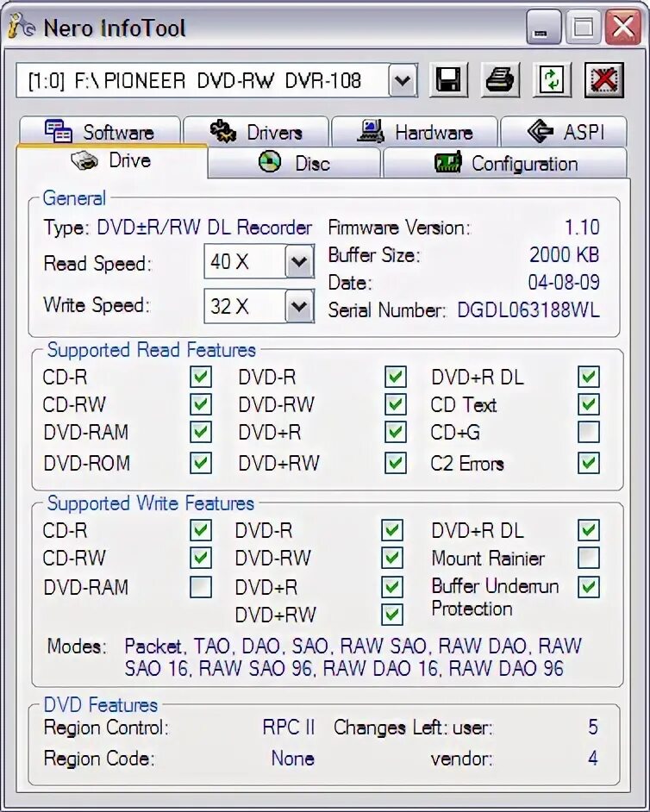Image resolution: width=650 pixels, height=812 pixels.
Task: Click the vendor changes left value 4
Action: 593,759
